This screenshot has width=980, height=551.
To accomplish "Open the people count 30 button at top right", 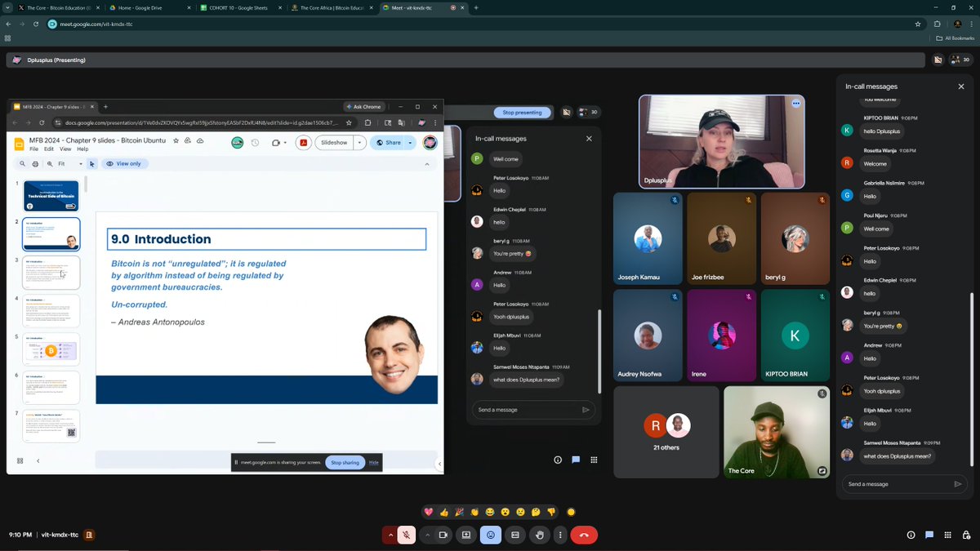I will [x=961, y=60].
